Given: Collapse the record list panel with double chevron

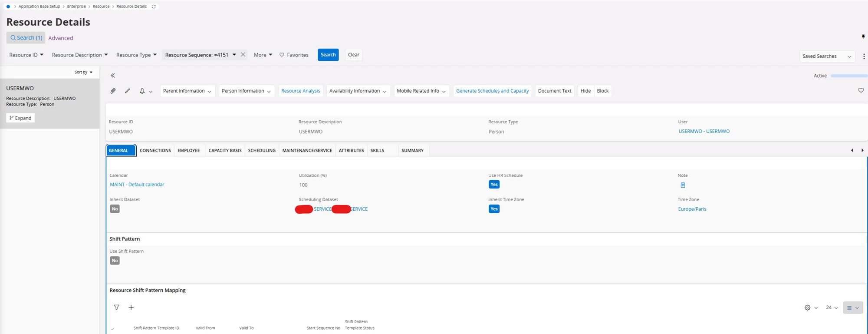Looking at the screenshot, I should 113,76.
